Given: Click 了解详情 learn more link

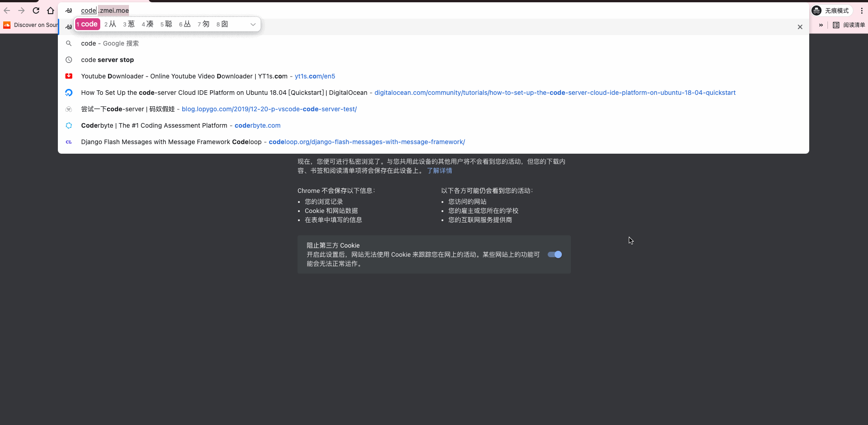Looking at the screenshot, I should click(439, 171).
